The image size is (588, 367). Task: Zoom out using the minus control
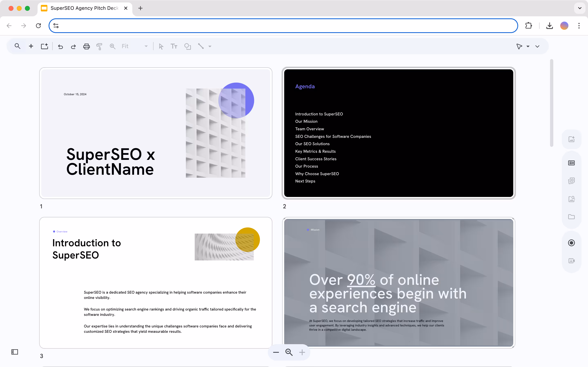point(276,352)
